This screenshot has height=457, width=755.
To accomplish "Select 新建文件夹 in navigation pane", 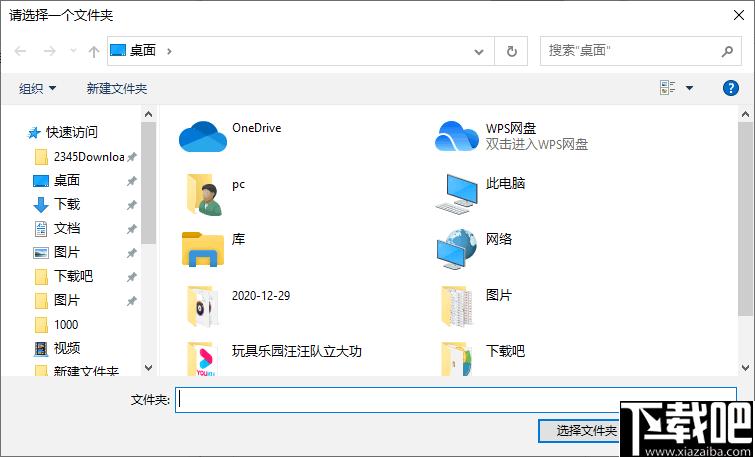I will (x=77, y=371).
